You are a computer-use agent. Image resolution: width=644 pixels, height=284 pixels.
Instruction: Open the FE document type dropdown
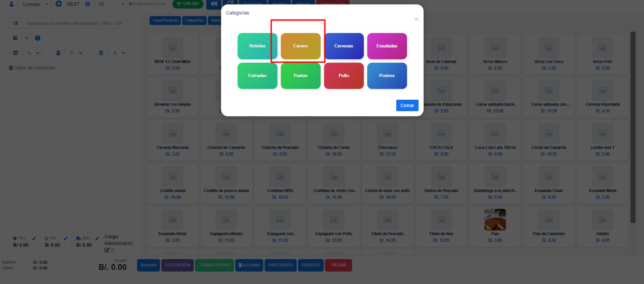pos(111,5)
